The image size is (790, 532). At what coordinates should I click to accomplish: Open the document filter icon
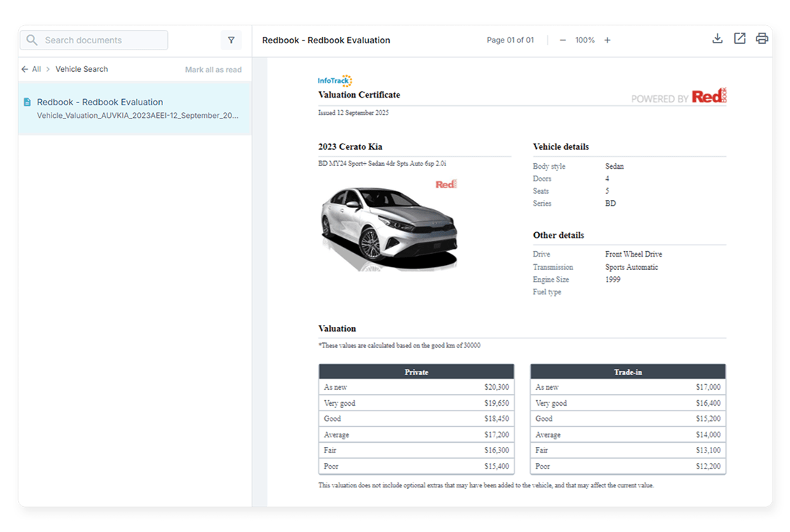[231, 40]
